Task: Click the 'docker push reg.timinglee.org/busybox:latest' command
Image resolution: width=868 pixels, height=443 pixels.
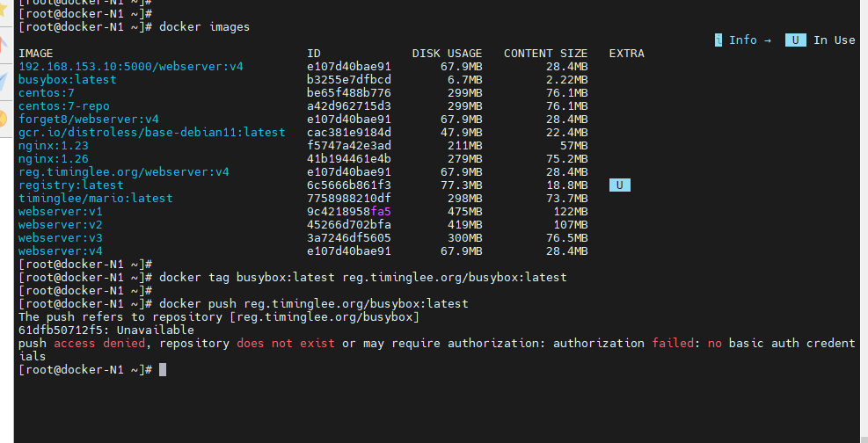Action: coord(314,303)
